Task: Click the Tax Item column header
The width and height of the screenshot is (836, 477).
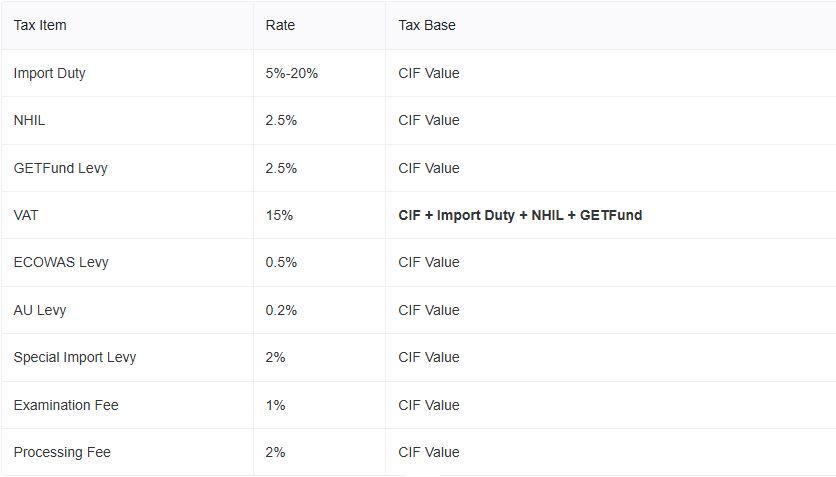Action: [40, 25]
